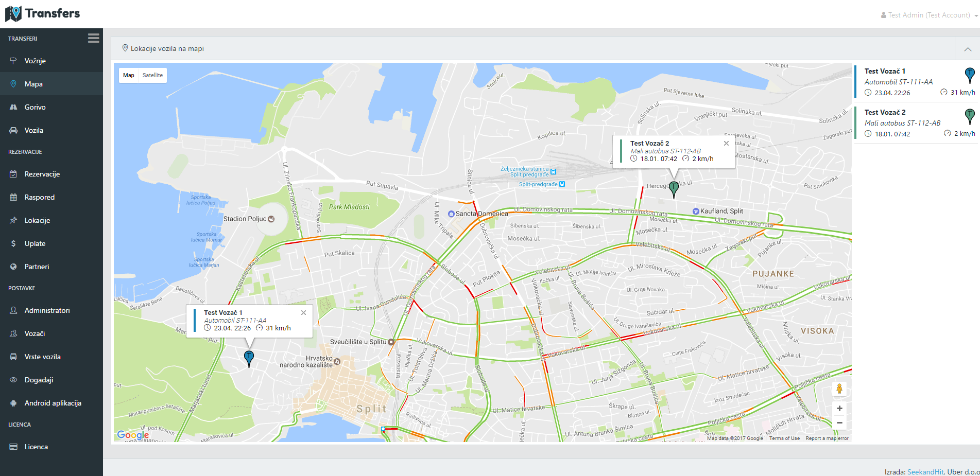The width and height of the screenshot is (980, 476).
Task: Toggle the sidebar hamburger menu
Action: pyautogui.click(x=93, y=38)
